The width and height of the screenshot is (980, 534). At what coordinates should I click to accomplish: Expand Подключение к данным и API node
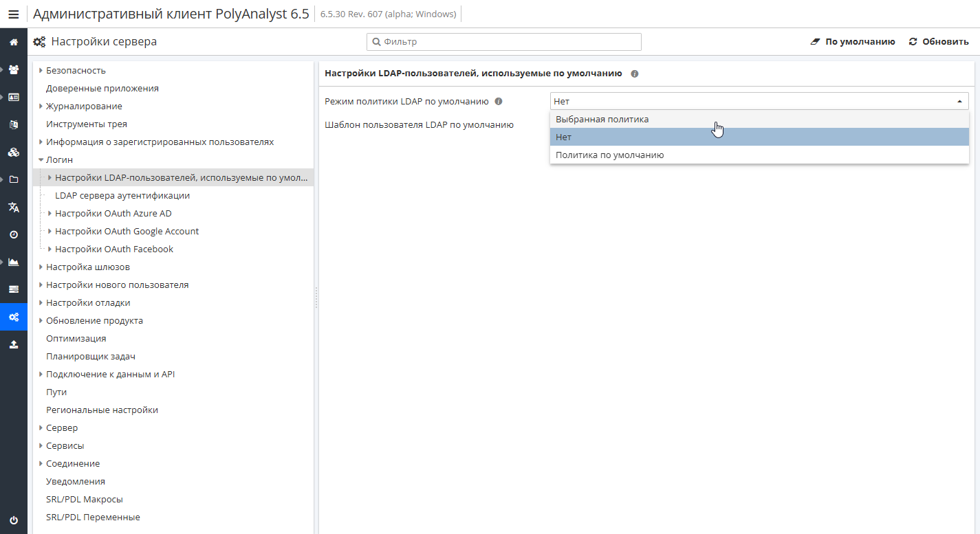tap(41, 374)
